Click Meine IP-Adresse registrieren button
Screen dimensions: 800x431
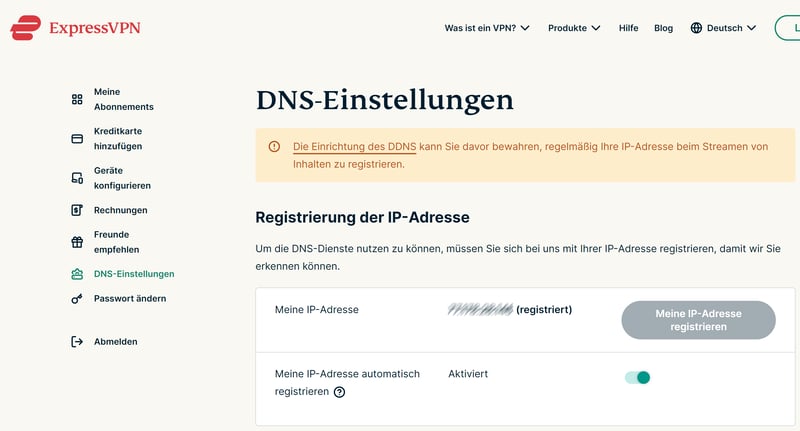pos(698,320)
